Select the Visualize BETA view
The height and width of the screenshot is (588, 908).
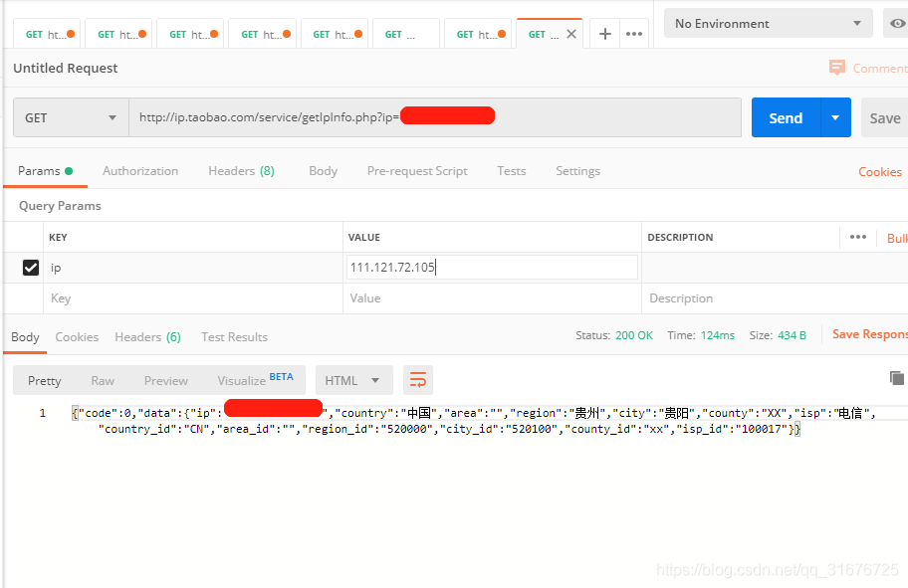[255, 380]
